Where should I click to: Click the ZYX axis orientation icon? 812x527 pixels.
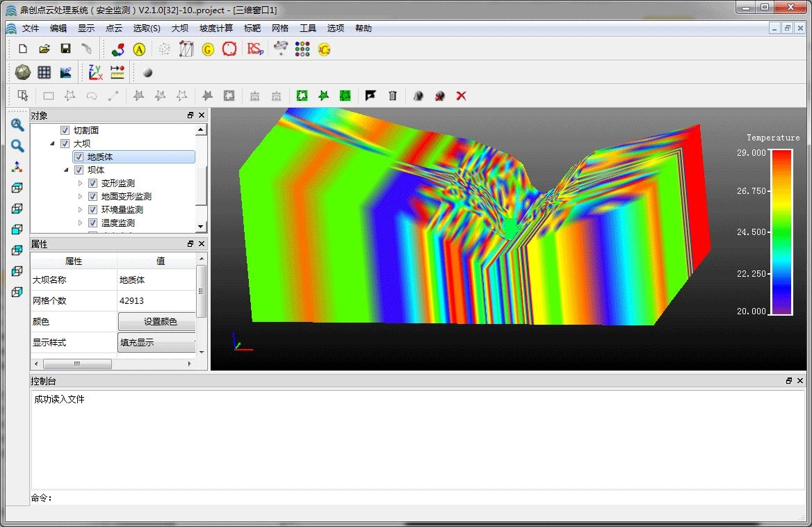point(95,72)
